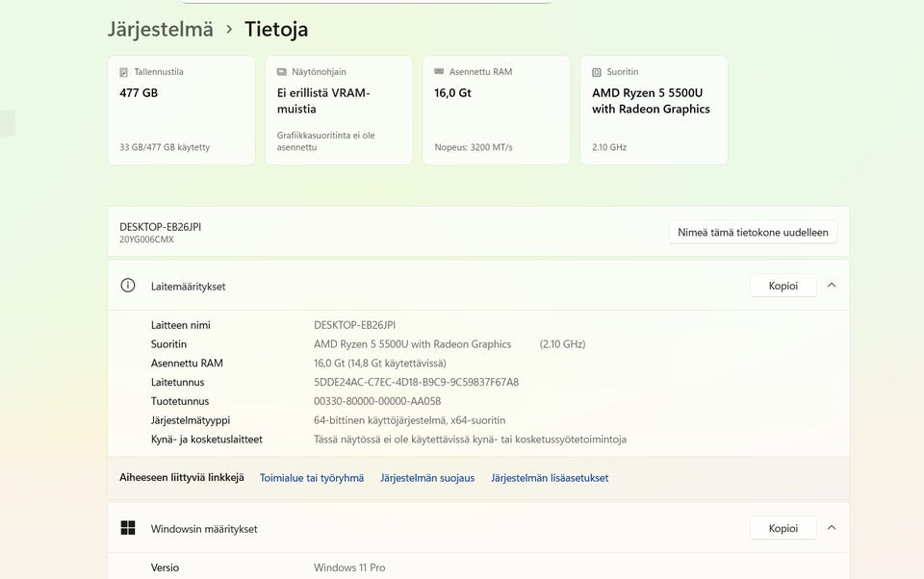The width and height of the screenshot is (924, 579).
Task: Open the Näytönohjain card
Action: pyautogui.click(x=339, y=111)
